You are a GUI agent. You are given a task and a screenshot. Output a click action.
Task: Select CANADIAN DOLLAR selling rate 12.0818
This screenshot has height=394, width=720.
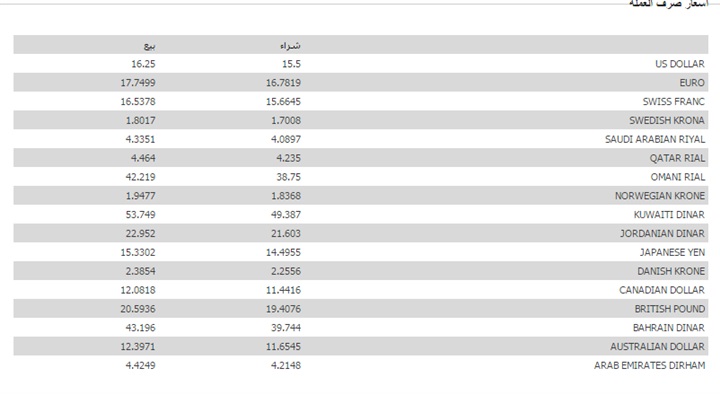[x=138, y=290]
